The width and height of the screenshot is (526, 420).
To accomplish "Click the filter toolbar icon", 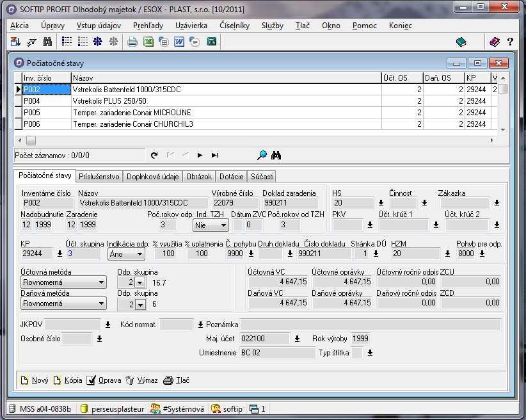I will pyautogui.click(x=32, y=42).
